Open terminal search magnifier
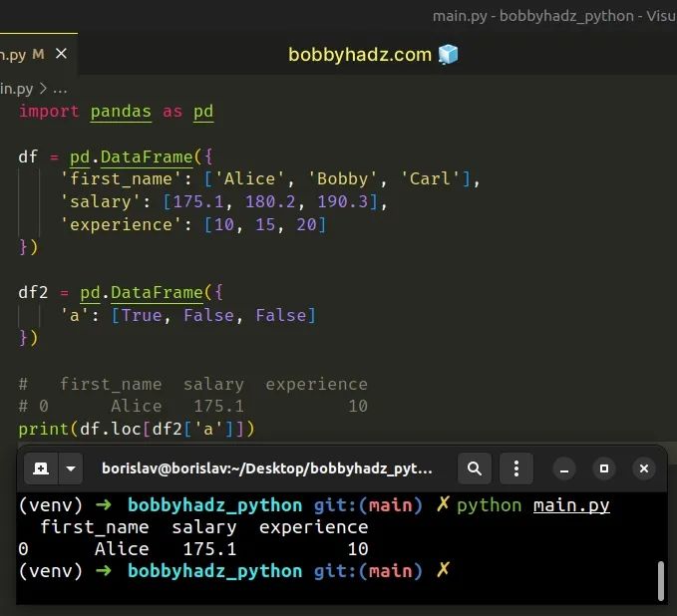The height and width of the screenshot is (616, 677). (x=475, y=468)
